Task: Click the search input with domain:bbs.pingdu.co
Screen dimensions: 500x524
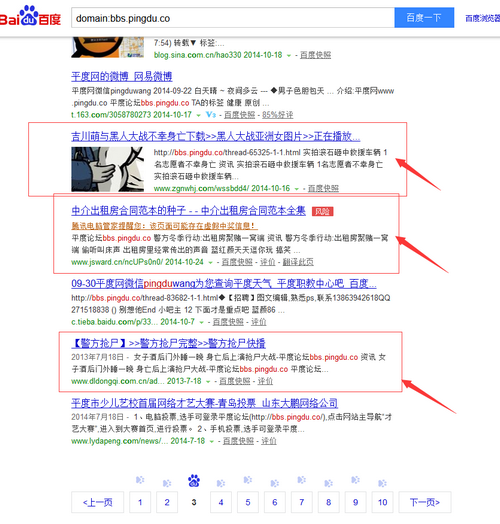Action: coord(233,18)
